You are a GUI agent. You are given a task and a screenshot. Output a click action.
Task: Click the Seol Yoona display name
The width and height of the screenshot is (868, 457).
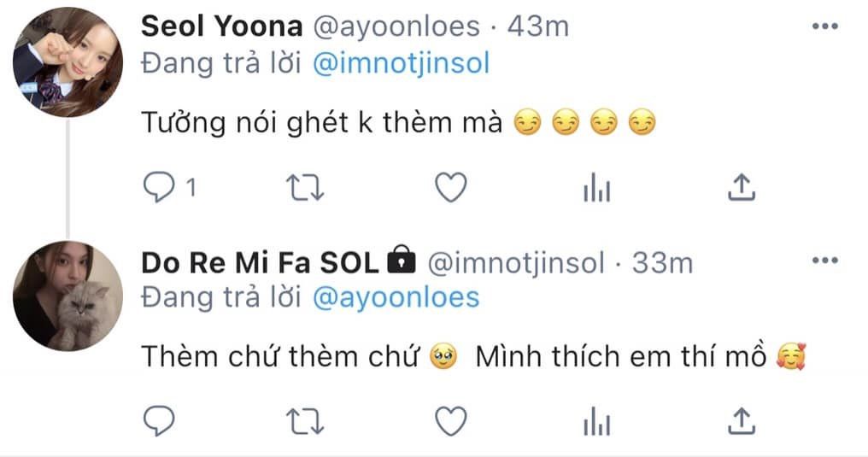[221, 27]
